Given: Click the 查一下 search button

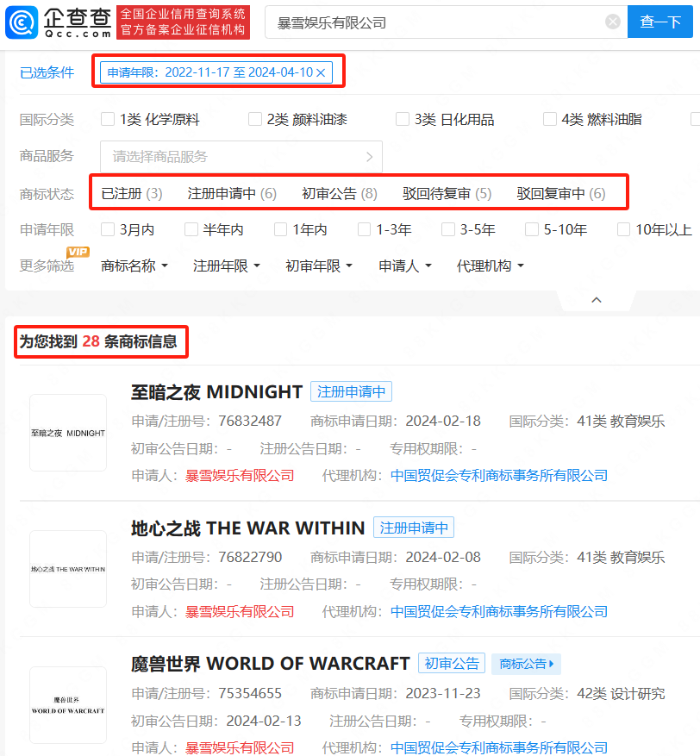Looking at the screenshot, I should (660, 22).
